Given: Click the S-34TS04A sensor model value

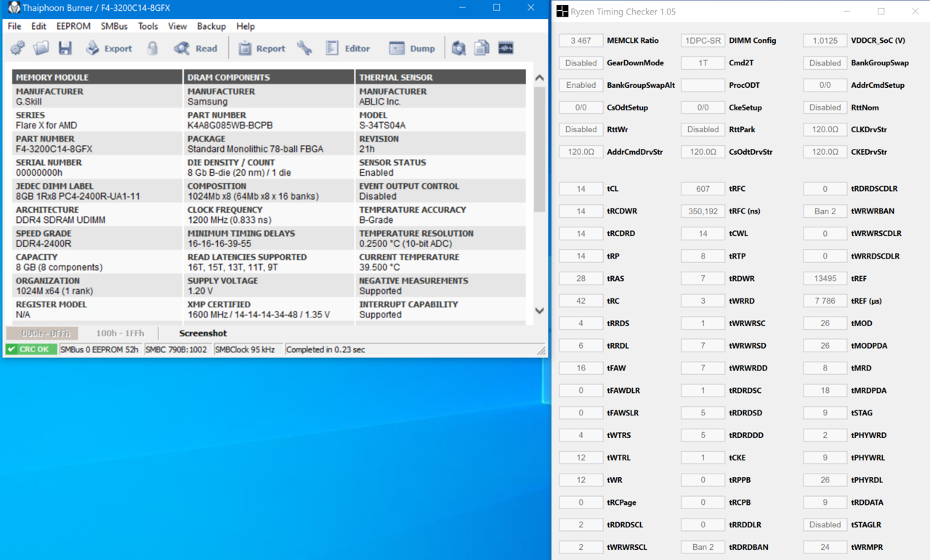Looking at the screenshot, I should 382,126.
